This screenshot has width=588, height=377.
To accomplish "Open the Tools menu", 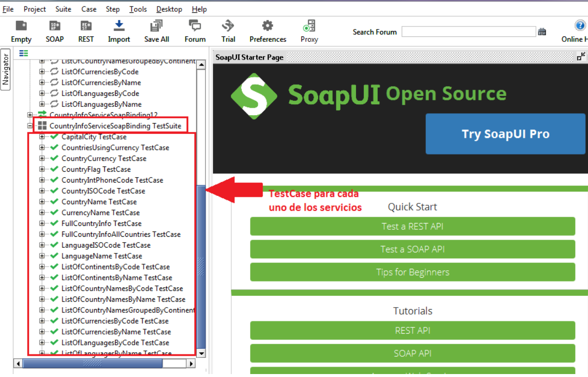I will point(138,9).
